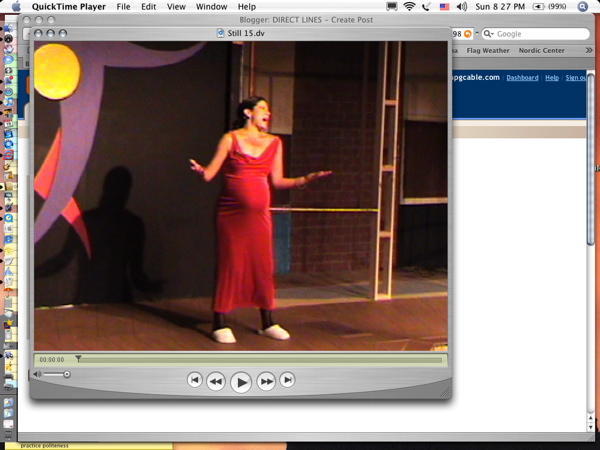Open the View menu

tap(176, 7)
